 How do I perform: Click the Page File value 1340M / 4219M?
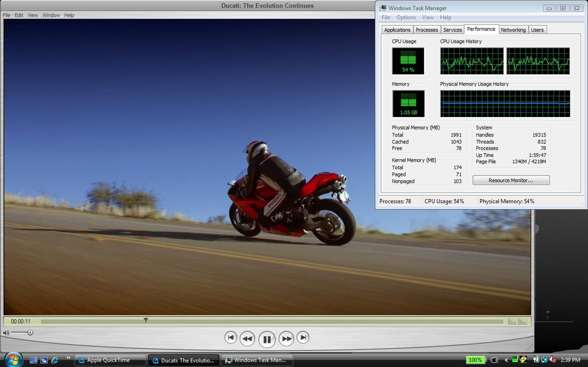click(x=529, y=162)
